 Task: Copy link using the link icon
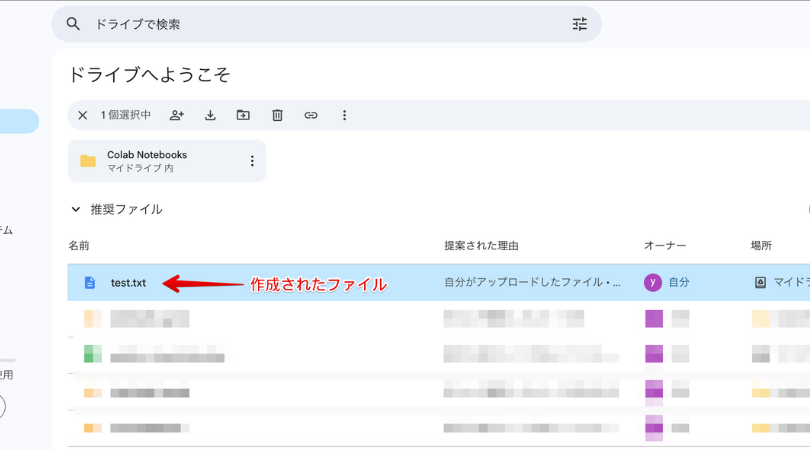(311, 115)
